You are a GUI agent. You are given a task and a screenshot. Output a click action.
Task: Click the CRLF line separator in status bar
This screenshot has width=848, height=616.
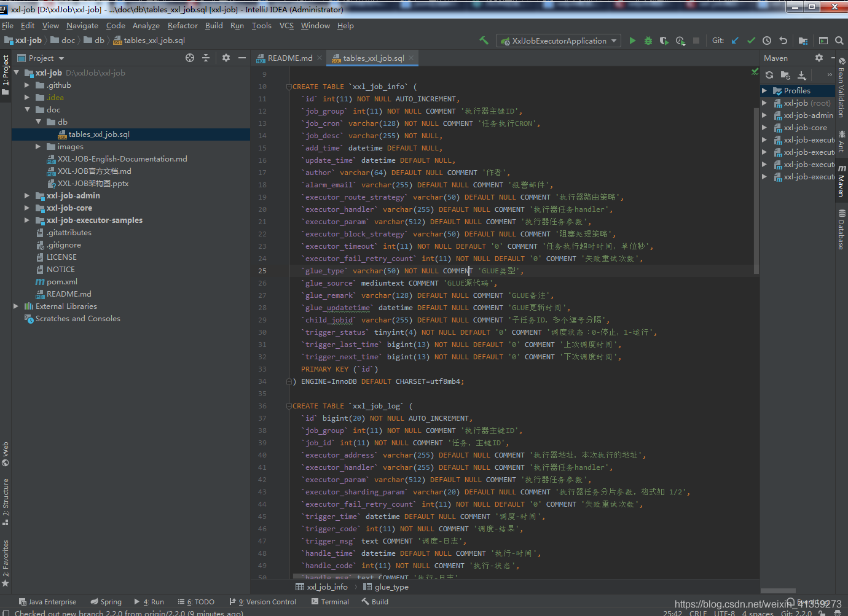(x=698, y=612)
